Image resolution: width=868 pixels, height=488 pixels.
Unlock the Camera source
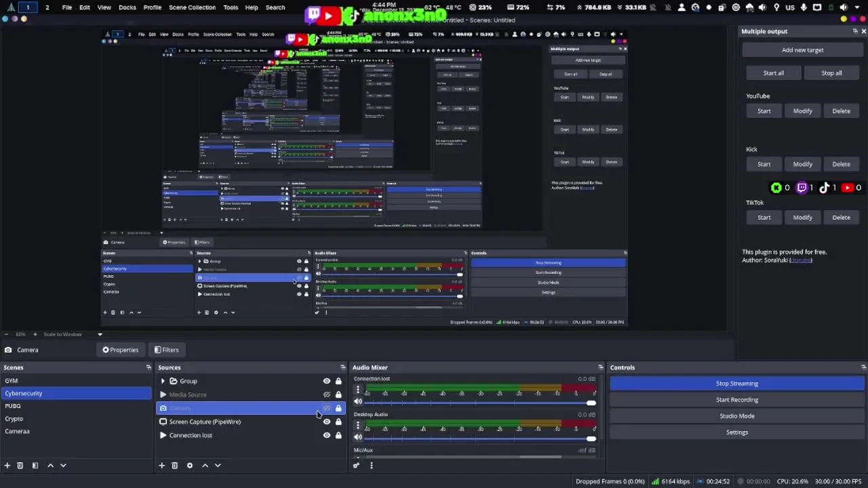pyautogui.click(x=338, y=408)
